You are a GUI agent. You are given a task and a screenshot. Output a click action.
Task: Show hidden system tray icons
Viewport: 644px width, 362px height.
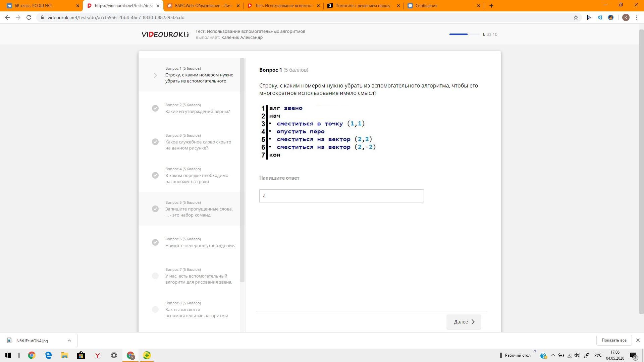tap(553, 355)
